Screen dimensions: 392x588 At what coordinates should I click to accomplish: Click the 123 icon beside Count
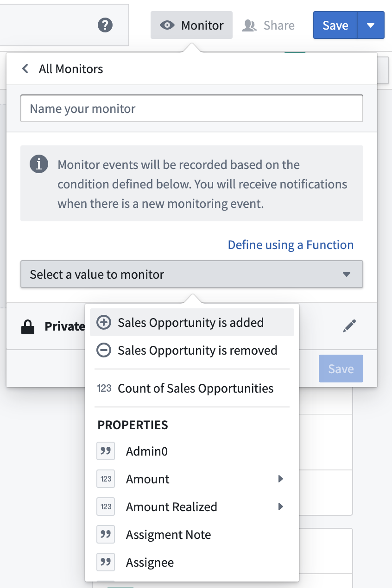point(104,388)
